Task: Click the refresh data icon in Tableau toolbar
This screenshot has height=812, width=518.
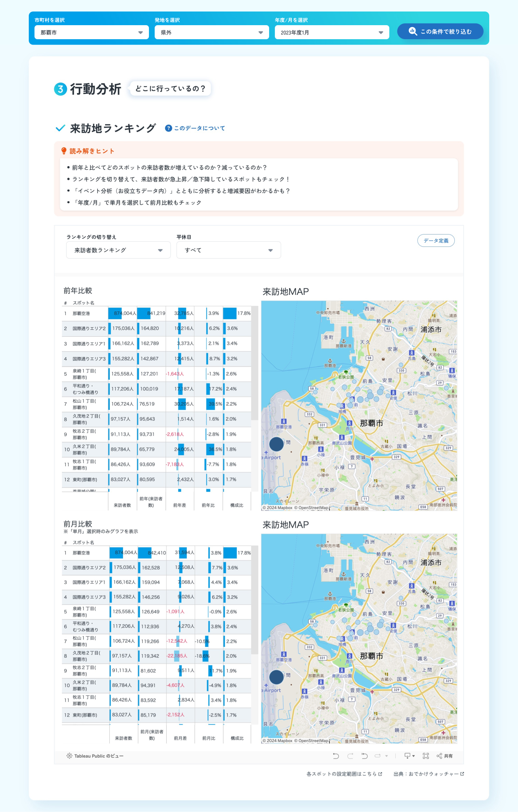Action: click(x=378, y=756)
